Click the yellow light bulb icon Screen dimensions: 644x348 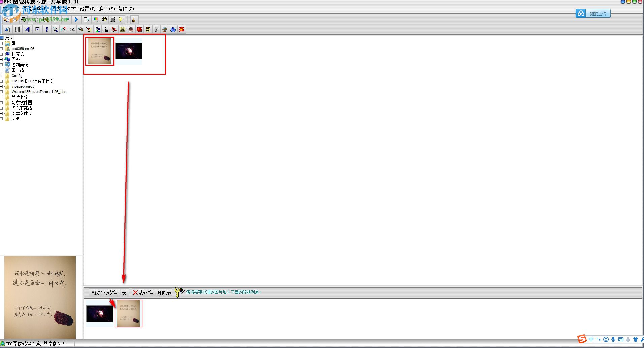pyautogui.click(x=121, y=20)
